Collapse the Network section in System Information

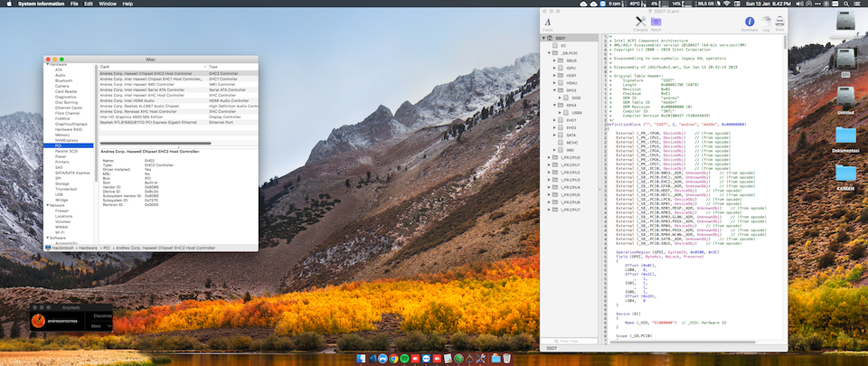coord(48,205)
